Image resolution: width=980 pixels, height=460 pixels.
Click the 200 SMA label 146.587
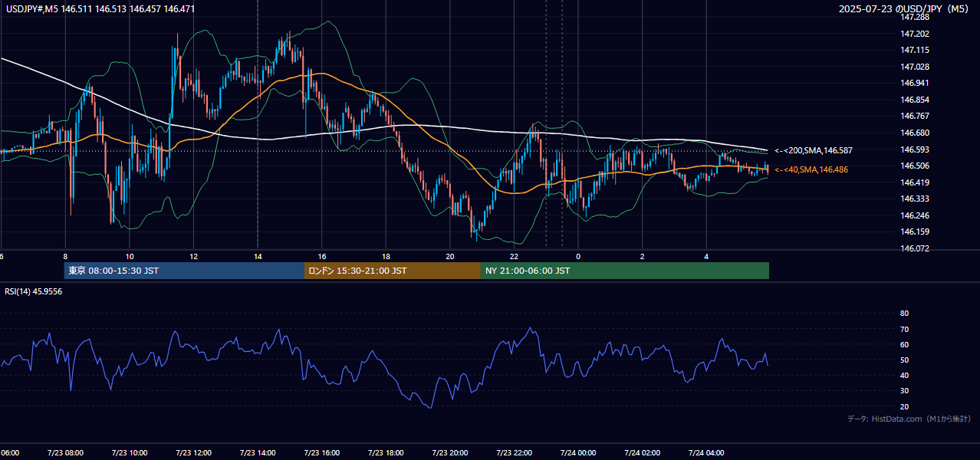[813, 151]
